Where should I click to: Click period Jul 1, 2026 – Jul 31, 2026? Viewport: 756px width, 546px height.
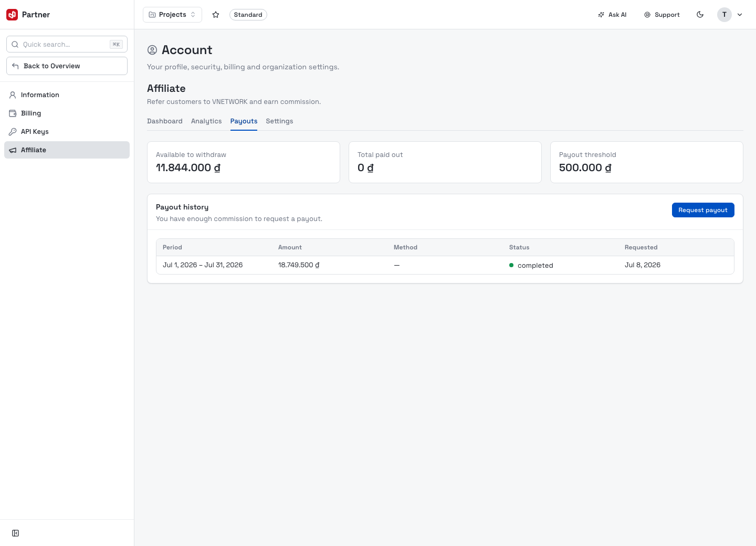(203, 265)
